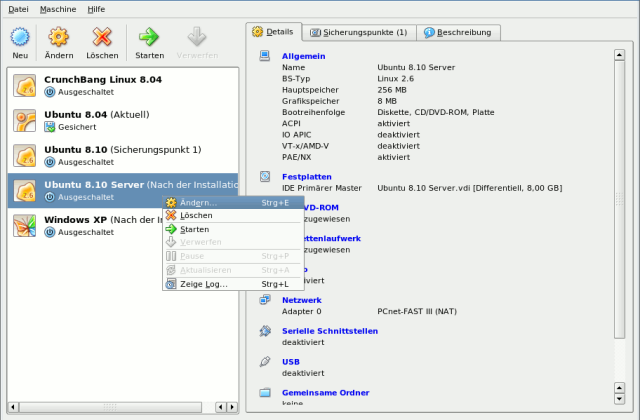This screenshot has height=420, width=640.
Task: Select the Details tab
Action: (x=273, y=31)
